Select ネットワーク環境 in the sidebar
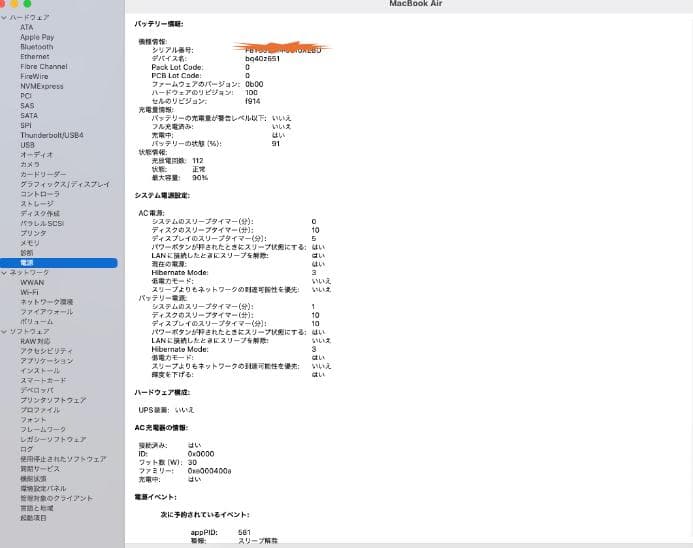Image resolution: width=693 pixels, height=548 pixels. coord(46,302)
